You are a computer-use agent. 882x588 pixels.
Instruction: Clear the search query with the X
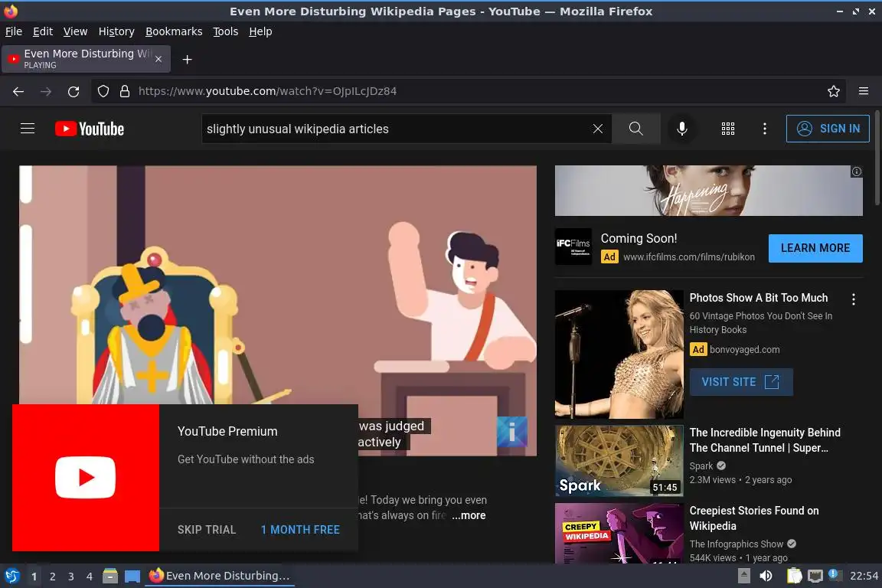[597, 129]
